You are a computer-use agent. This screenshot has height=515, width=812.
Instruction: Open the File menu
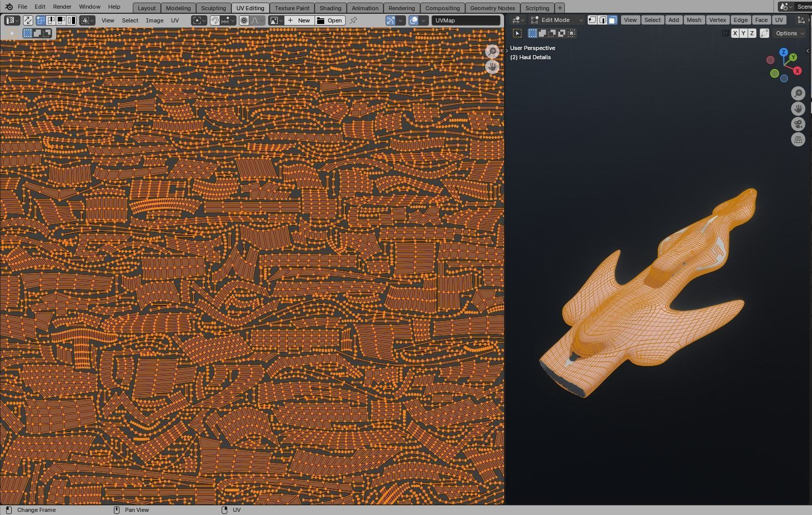coord(22,7)
